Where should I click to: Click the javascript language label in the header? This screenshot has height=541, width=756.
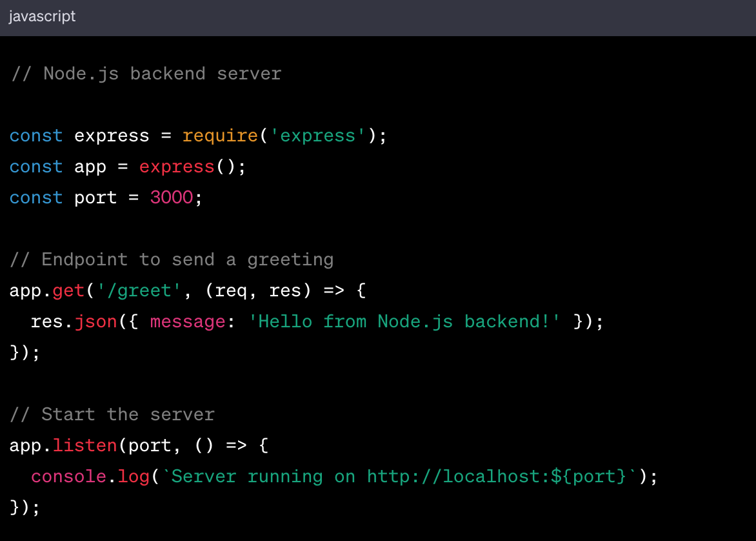point(42,16)
